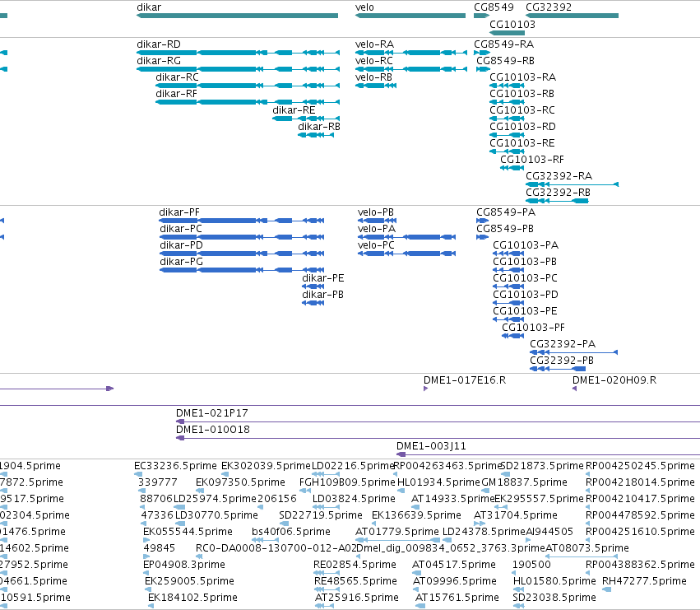Click transcript label dikar-RE

[294, 110]
